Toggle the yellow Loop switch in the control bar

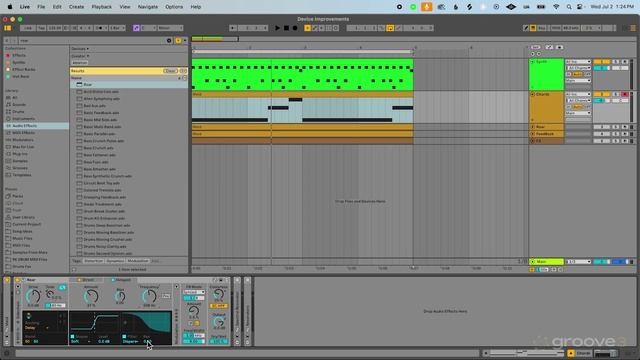pyautogui.click(x=390, y=28)
